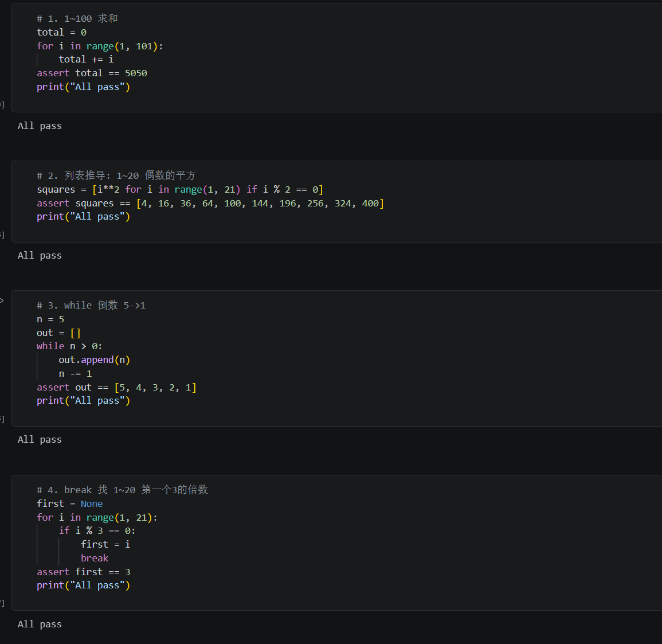
Task: Click the 'assert first == 3' line
Action: click(84, 572)
